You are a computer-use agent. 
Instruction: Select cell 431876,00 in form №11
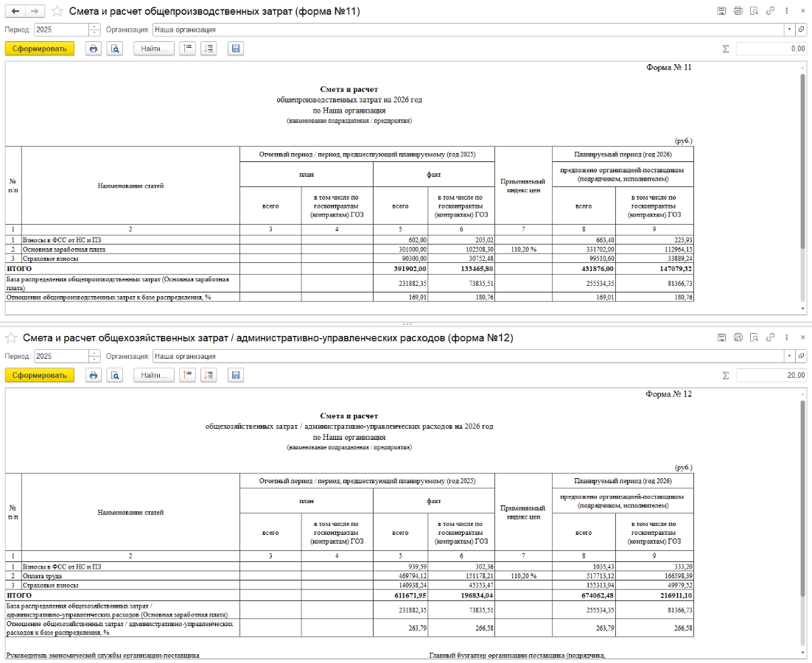point(584,269)
